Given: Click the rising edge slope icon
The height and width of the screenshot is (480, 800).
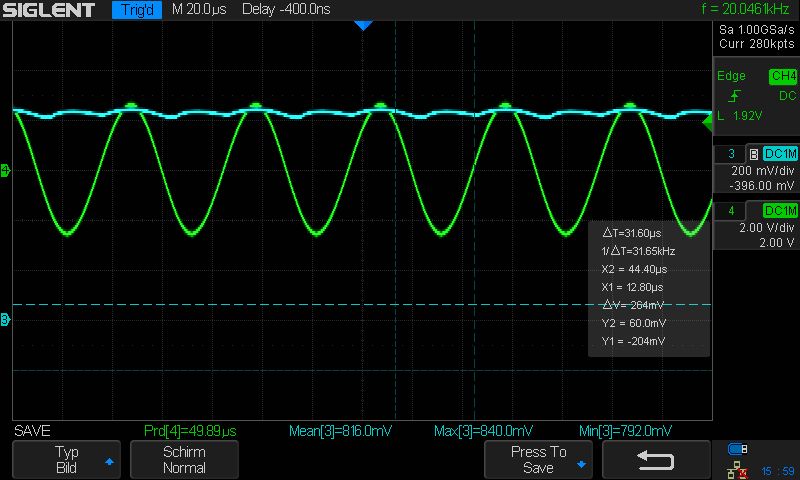Looking at the screenshot, I should tap(734, 96).
